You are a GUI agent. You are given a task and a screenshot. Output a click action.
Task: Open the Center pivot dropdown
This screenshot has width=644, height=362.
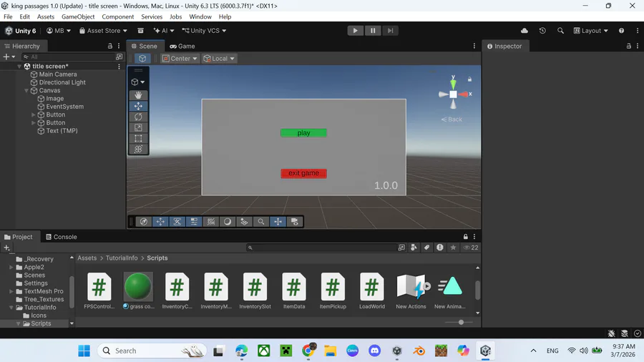pos(180,58)
